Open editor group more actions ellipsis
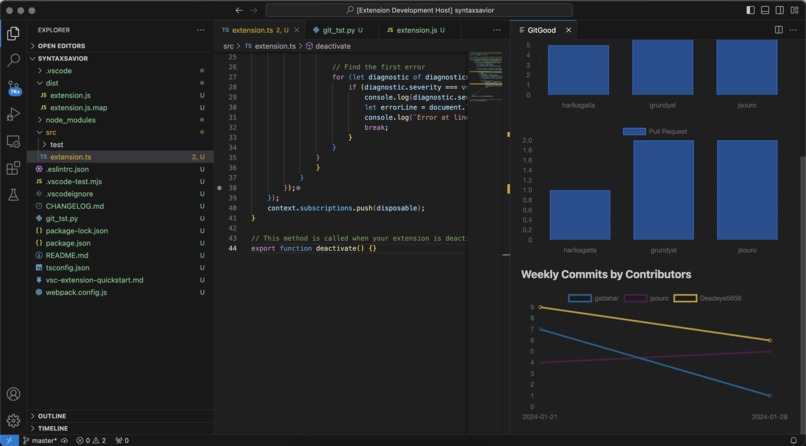The width and height of the screenshot is (806, 446). [497, 30]
